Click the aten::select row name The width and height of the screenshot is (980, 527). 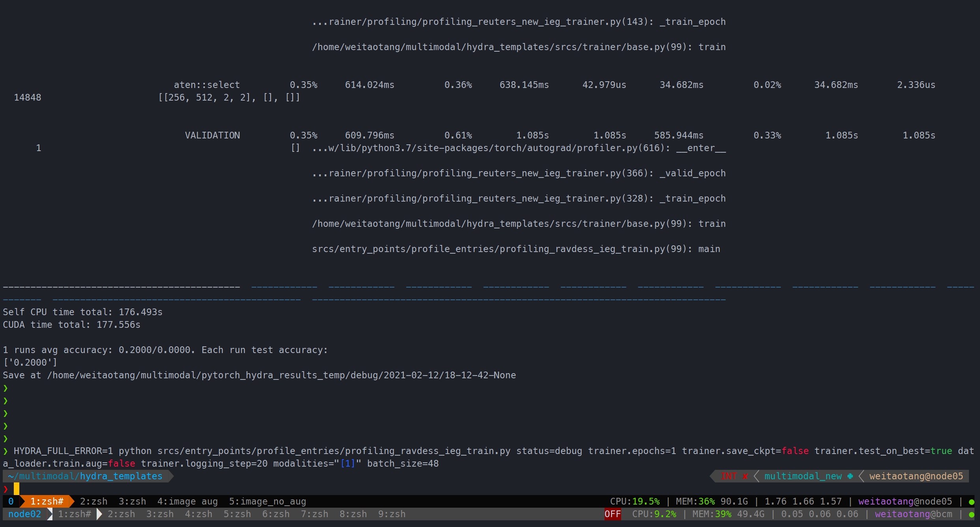click(207, 85)
